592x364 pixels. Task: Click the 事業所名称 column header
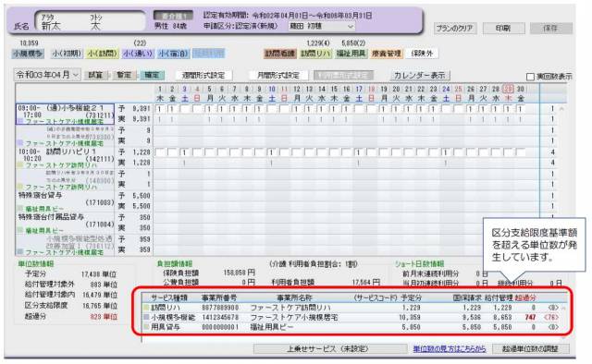(x=294, y=298)
